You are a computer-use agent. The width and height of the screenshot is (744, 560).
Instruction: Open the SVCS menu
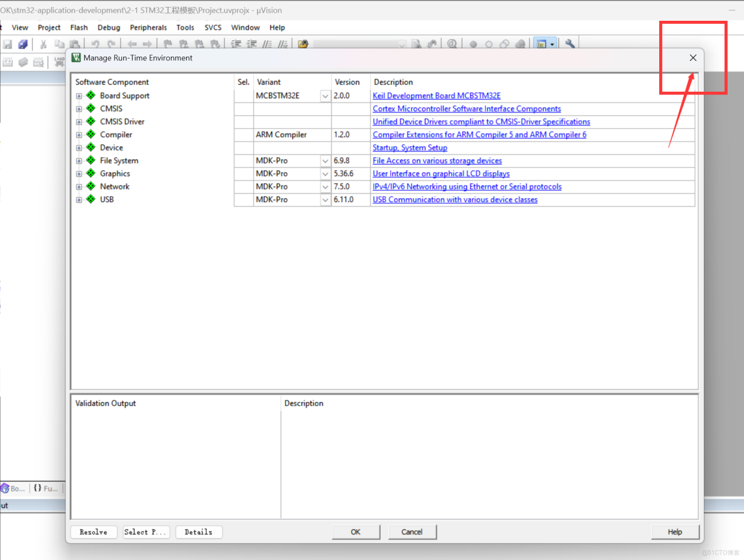[x=213, y=28]
